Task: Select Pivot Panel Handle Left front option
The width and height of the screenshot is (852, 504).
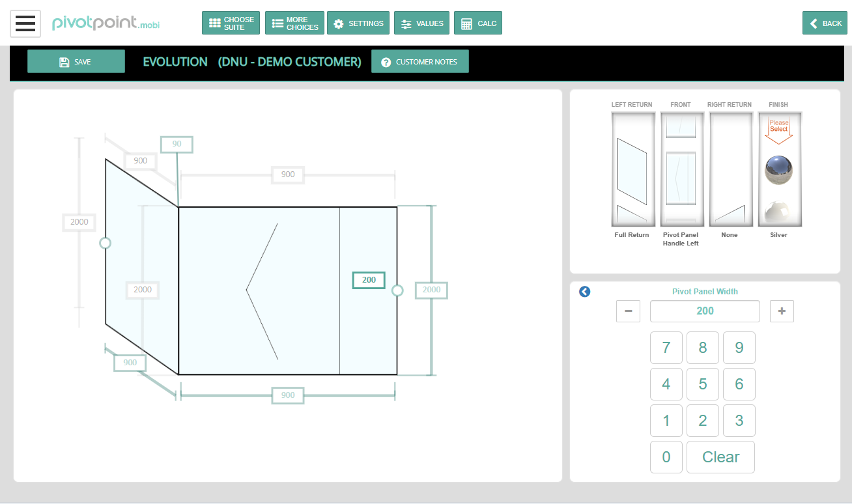Action: coord(681,169)
